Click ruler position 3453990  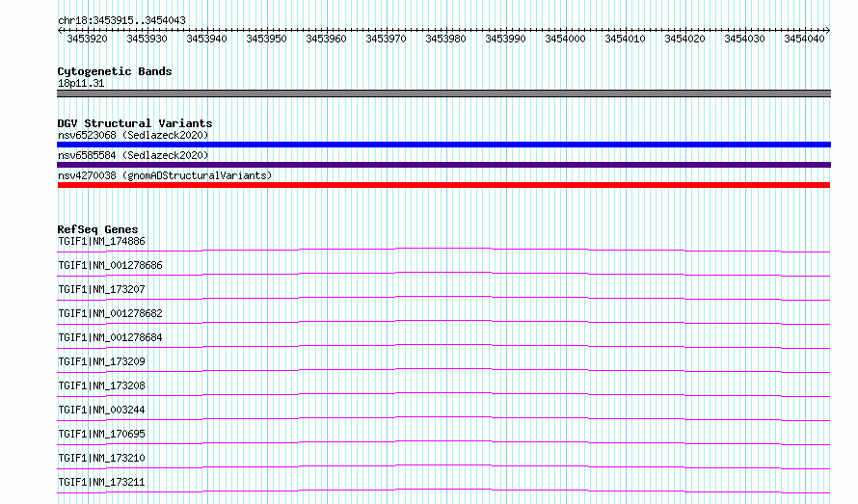(x=505, y=39)
